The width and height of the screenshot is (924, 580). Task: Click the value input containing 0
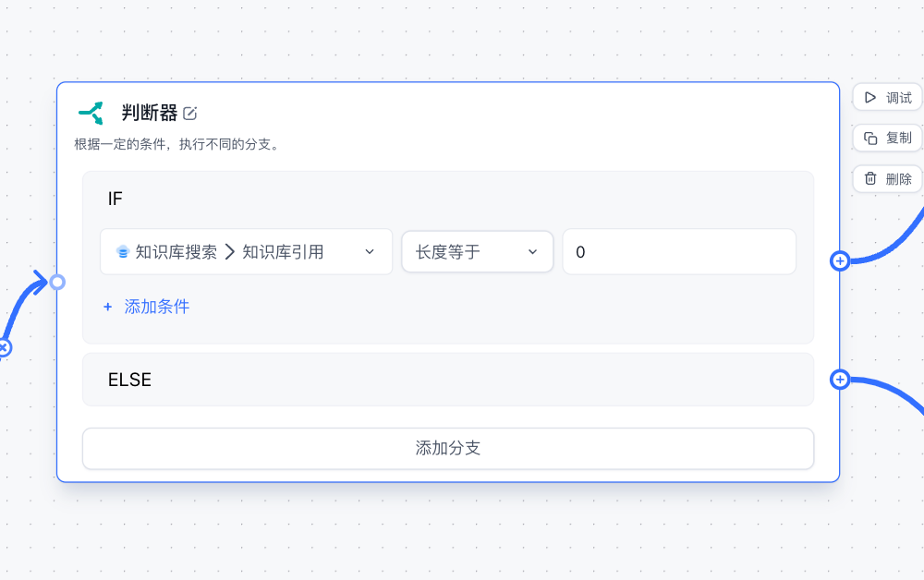(679, 251)
